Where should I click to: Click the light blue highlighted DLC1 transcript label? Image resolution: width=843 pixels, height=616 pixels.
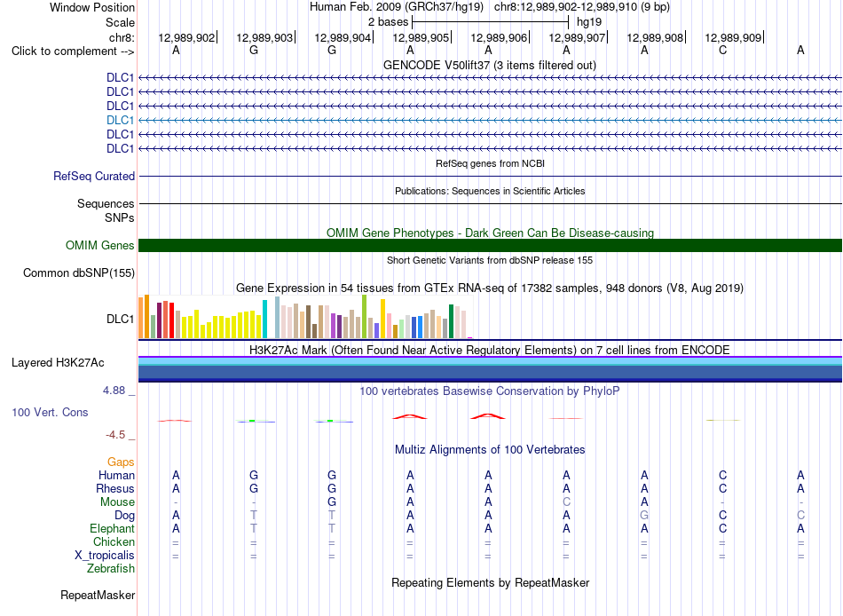pos(120,120)
